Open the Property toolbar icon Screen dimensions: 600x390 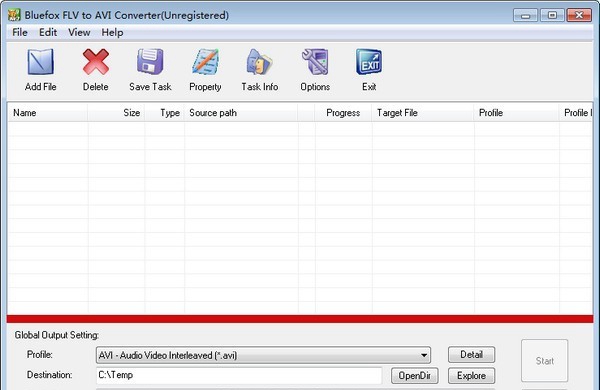pyautogui.click(x=205, y=62)
